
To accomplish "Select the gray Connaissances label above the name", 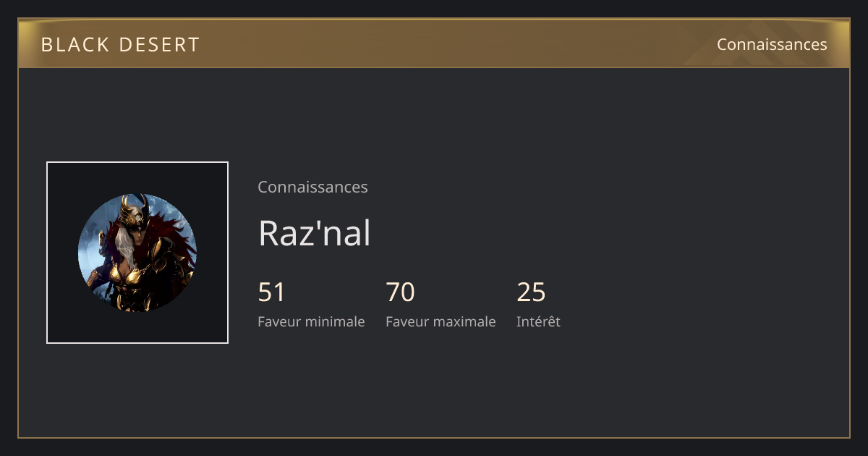I will tap(312, 187).
